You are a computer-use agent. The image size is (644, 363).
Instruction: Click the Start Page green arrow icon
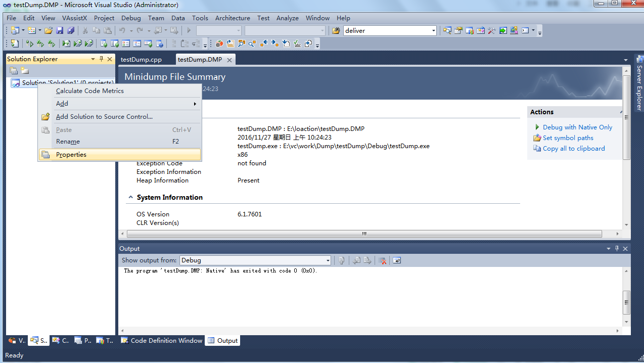[x=503, y=31]
